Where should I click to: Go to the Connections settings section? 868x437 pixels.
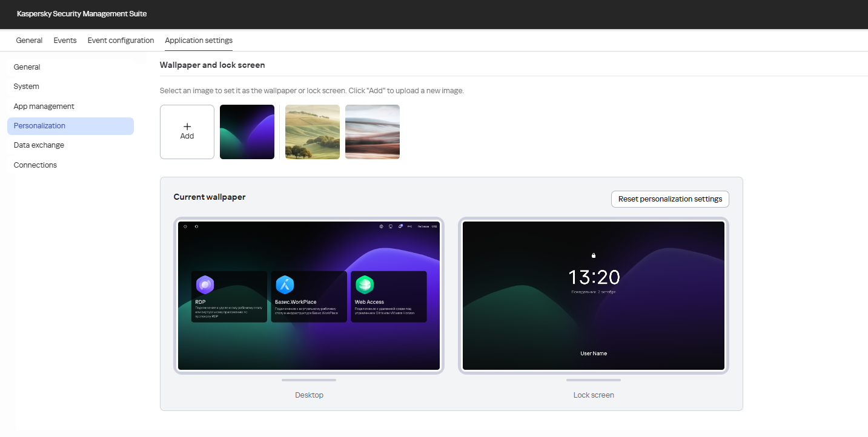(35, 165)
